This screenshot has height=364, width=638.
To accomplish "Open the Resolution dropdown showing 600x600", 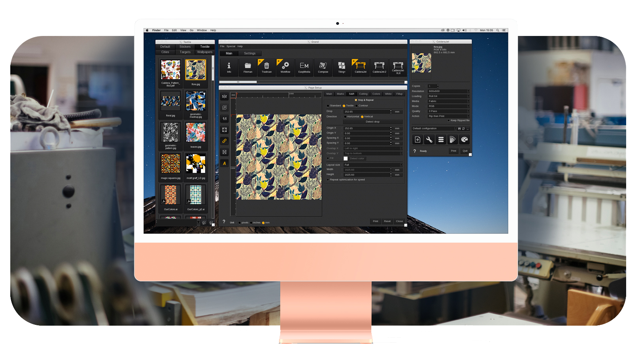I will tap(449, 91).
